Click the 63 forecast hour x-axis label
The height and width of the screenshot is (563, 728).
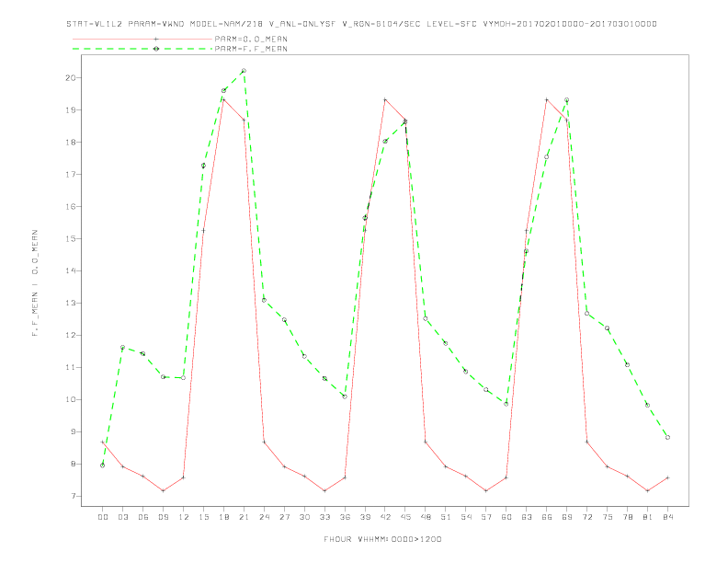527,517
